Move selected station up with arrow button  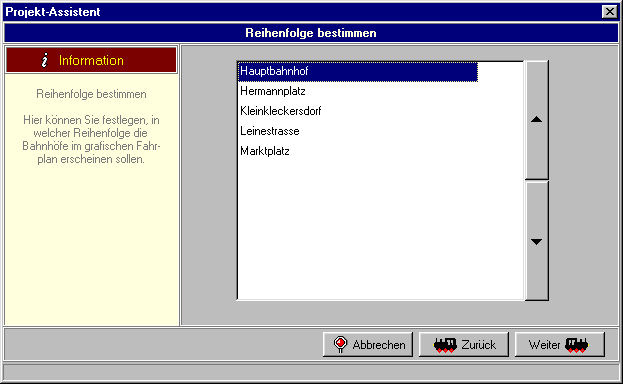tap(536, 120)
